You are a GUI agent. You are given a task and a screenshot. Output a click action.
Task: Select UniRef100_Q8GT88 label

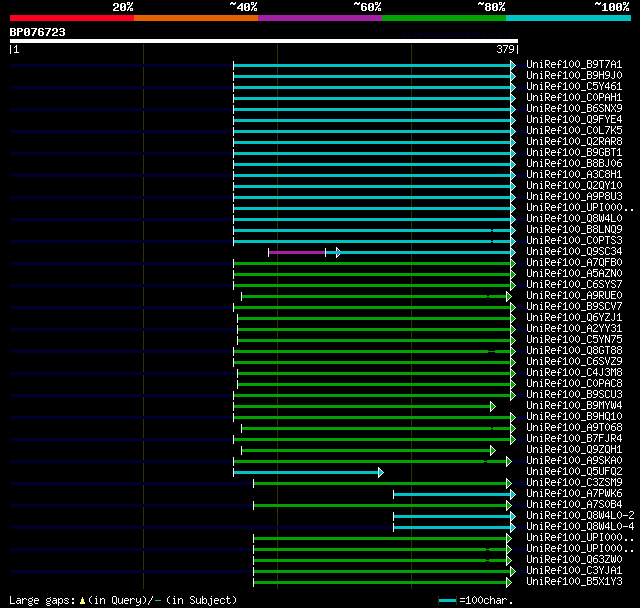click(x=574, y=351)
